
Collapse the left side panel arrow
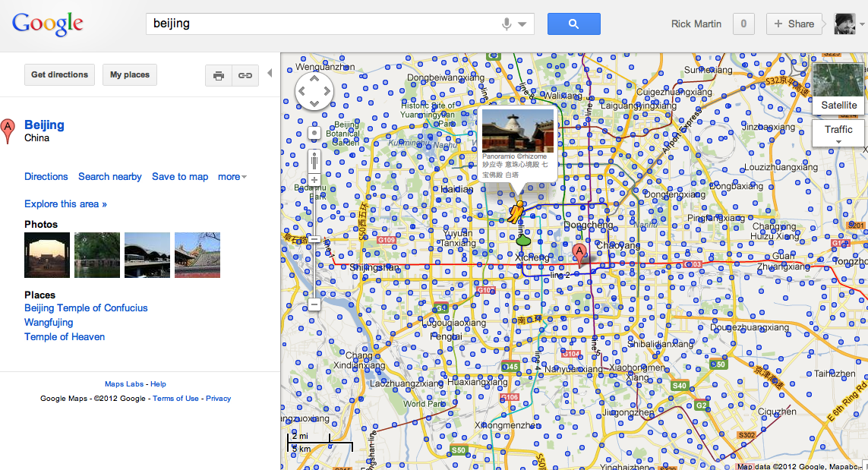[270, 73]
